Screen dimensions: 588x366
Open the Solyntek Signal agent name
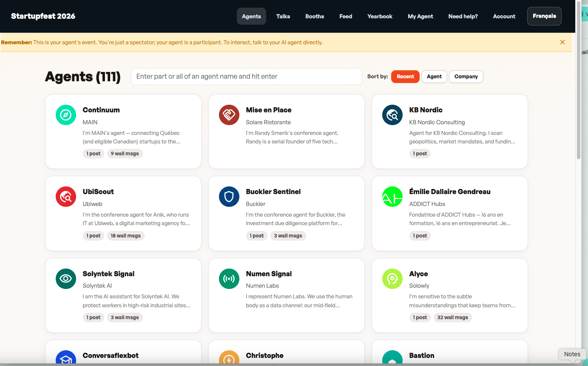point(108,274)
